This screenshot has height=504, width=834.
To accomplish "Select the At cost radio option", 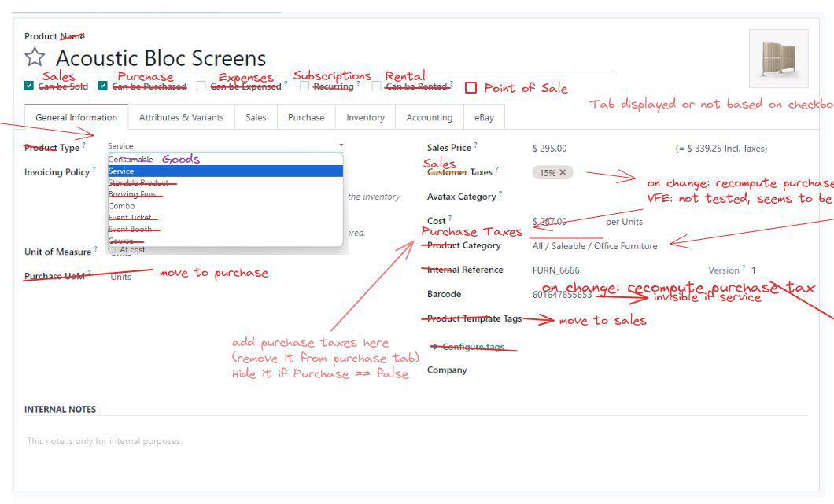I will (x=112, y=249).
